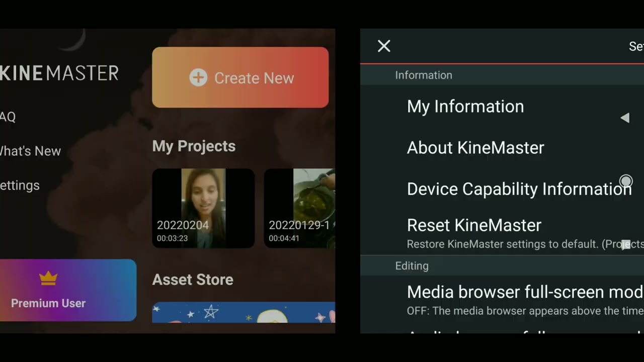Close the Settings screen with the X

384,46
